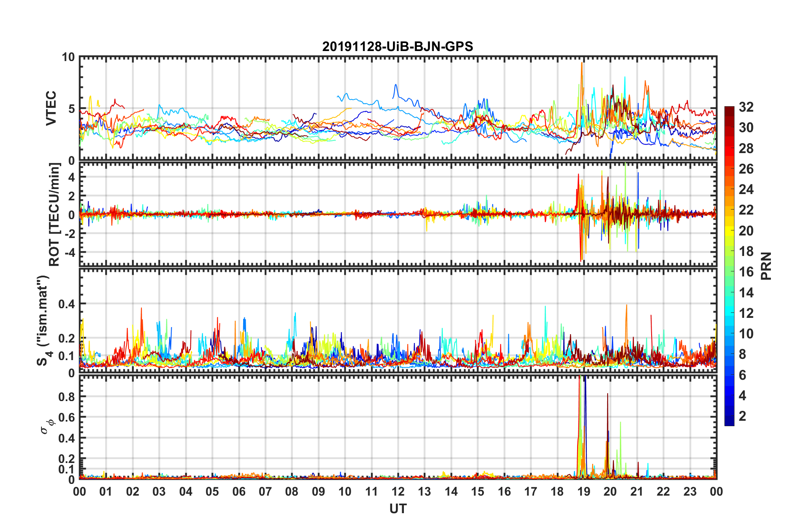Click colorbar tick label 8
This screenshot has width=796, height=532.
click(742, 354)
